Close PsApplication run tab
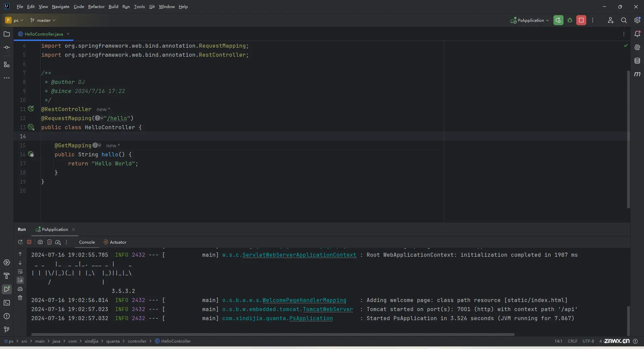The image size is (644, 349). [x=73, y=230]
